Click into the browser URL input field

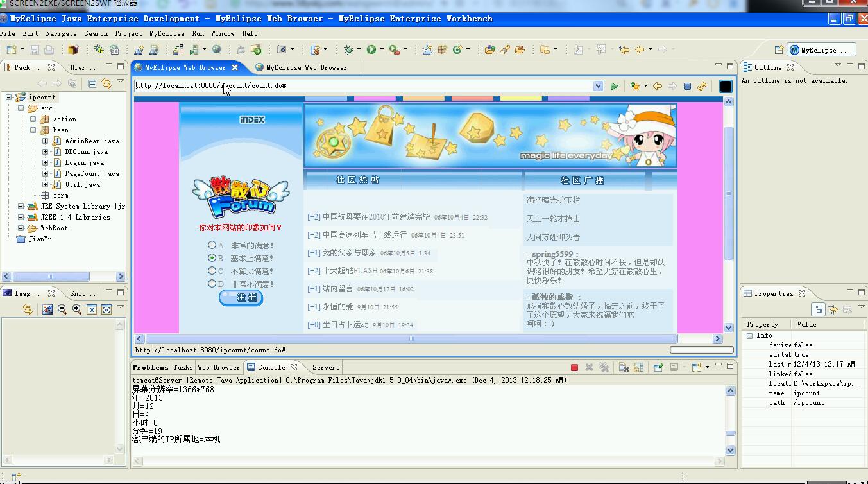click(x=363, y=86)
